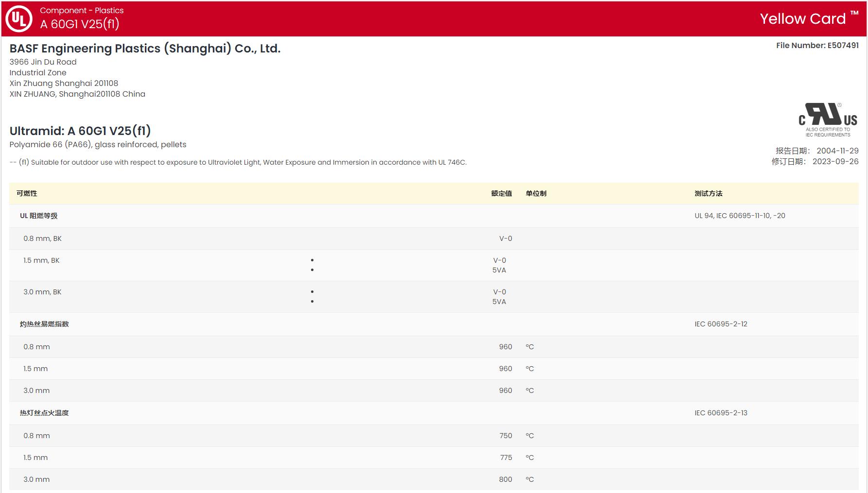Click the (f1) outdoor use footnote
This screenshot has width=868, height=493.
click(238, 162)
